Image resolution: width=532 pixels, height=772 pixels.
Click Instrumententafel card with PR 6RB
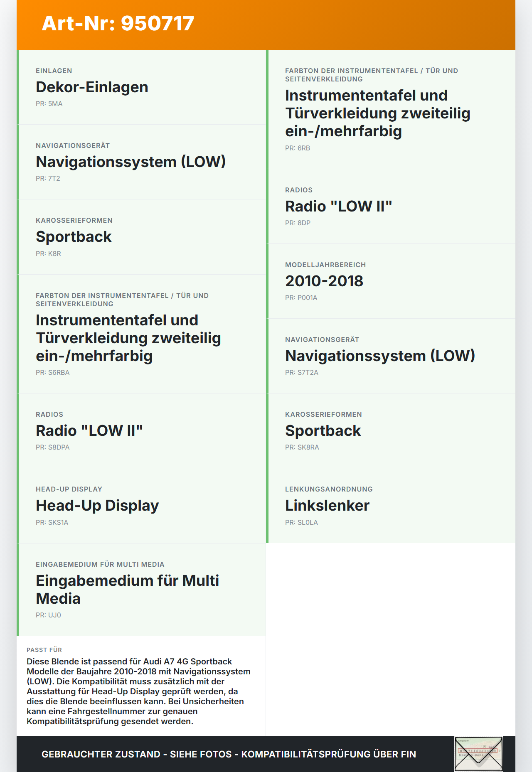tap(391, 109)
